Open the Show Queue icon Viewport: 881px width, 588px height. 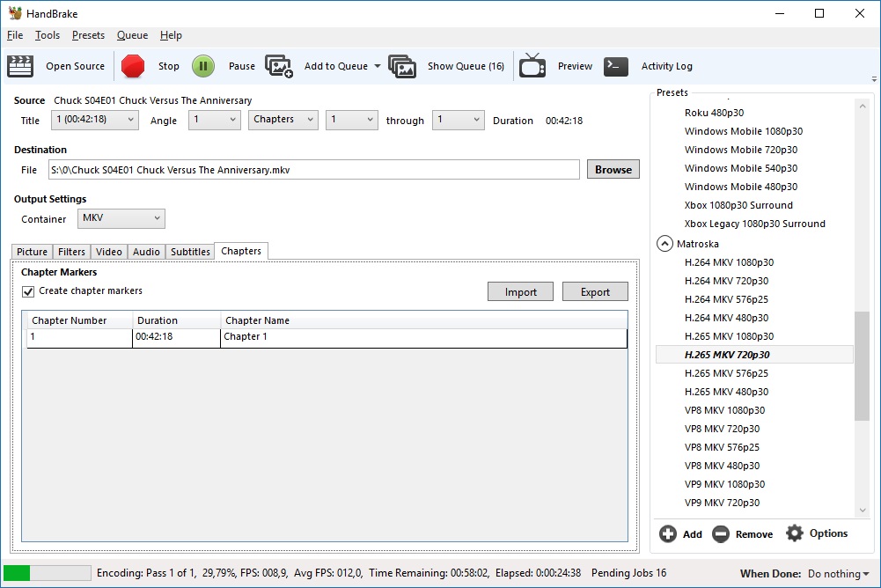point(402,66)
